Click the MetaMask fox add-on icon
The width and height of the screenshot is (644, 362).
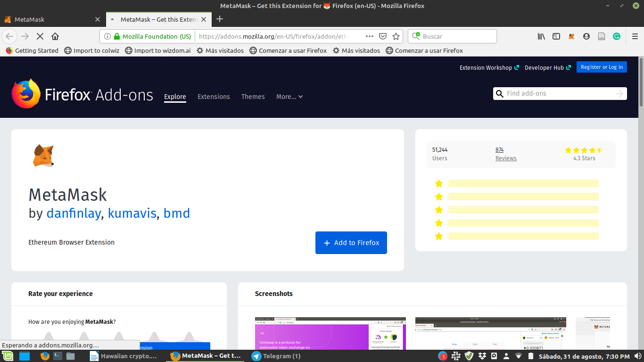(43, 156)
